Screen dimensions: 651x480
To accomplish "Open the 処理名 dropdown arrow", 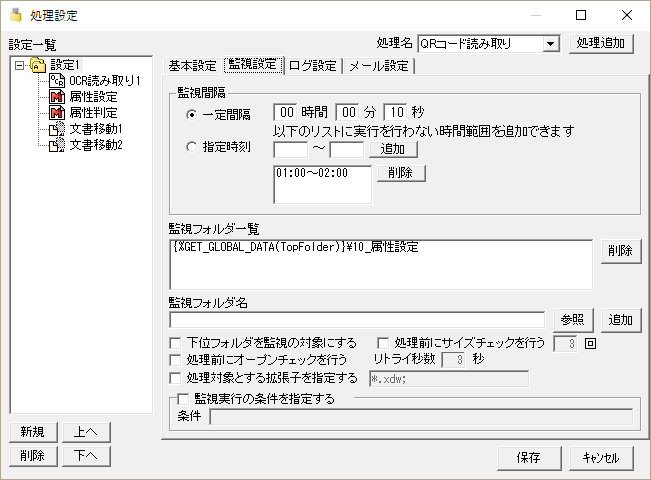I will click(550, 44).
